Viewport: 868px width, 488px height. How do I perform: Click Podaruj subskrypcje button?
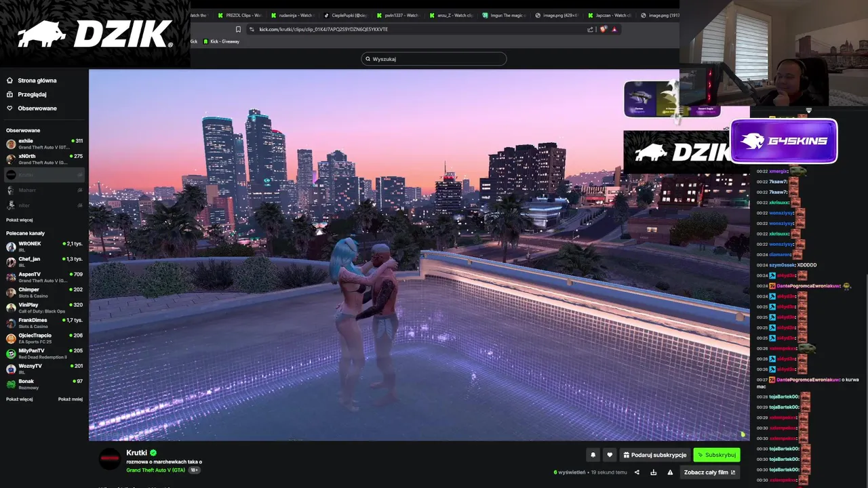coord(655,455)
